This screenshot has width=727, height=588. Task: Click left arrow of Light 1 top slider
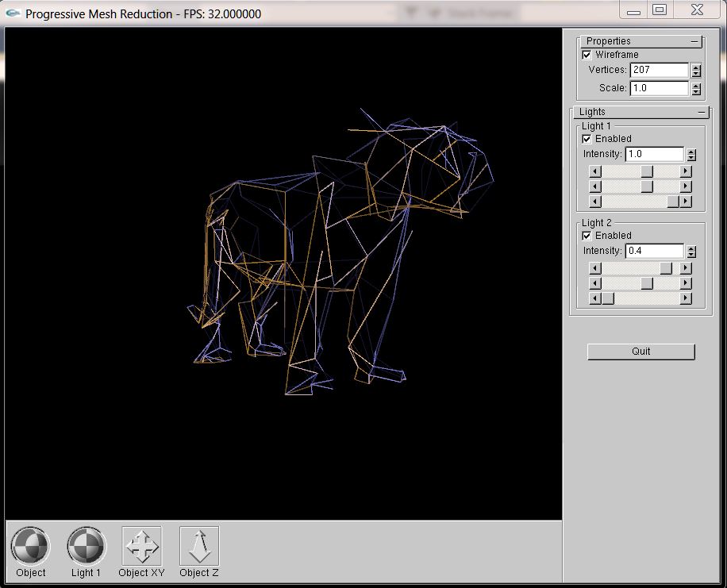(x=595, y=171)
